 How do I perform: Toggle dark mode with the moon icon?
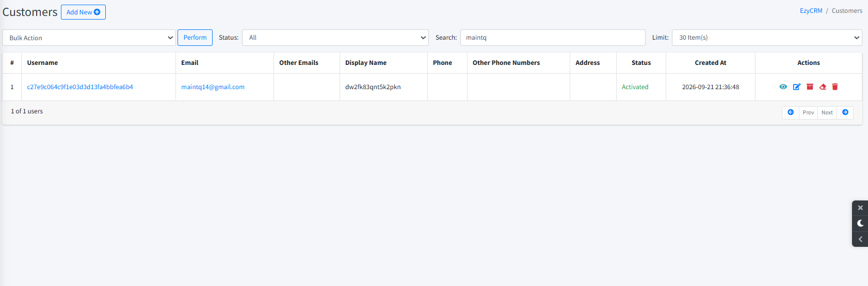[860, 223]
